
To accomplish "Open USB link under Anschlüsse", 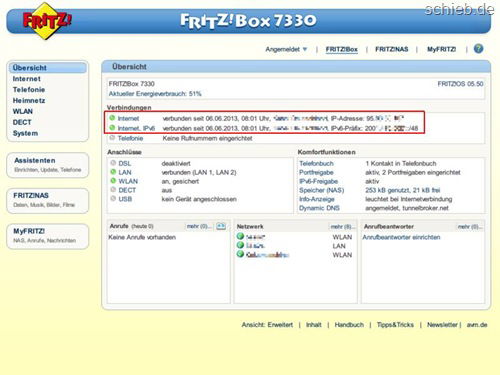I will pos(125,199).
